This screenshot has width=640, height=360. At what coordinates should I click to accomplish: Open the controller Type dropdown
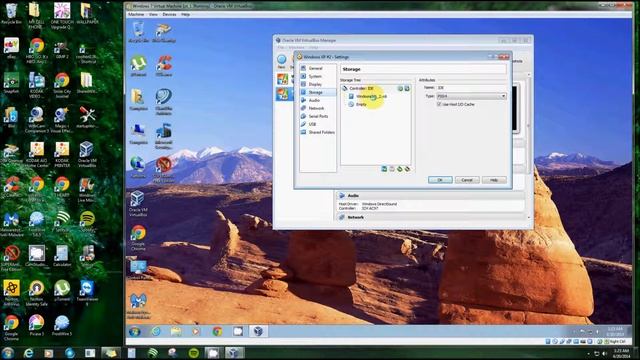point(471,96)
